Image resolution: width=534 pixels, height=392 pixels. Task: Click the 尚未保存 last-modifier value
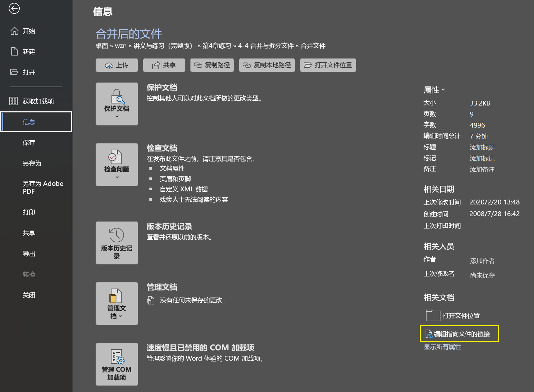click(x=482, y=275)
